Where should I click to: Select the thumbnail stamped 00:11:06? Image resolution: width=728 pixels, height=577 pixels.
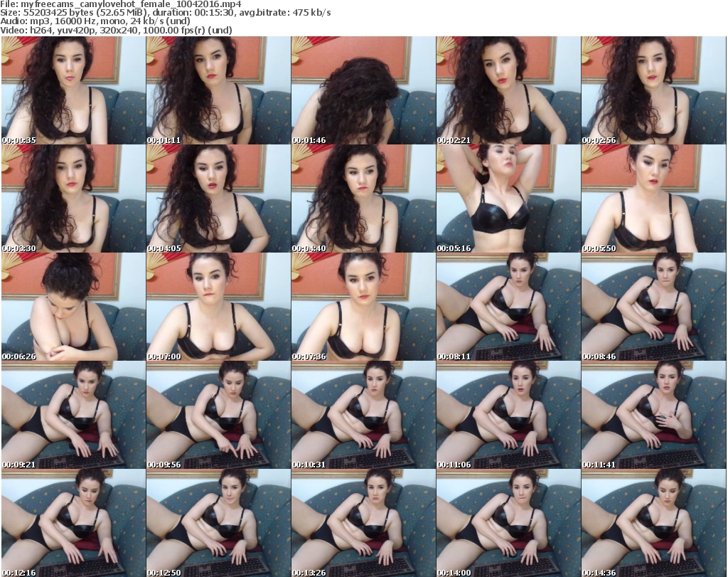(508, 415)
